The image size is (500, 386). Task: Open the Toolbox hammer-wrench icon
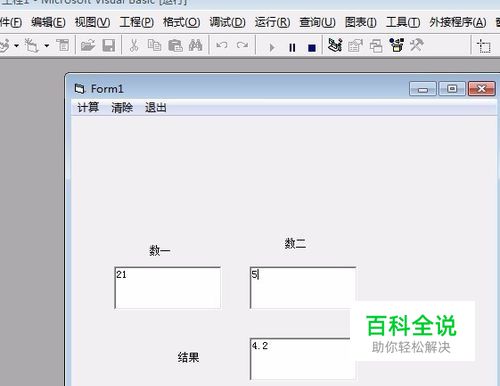coord(417,45)
